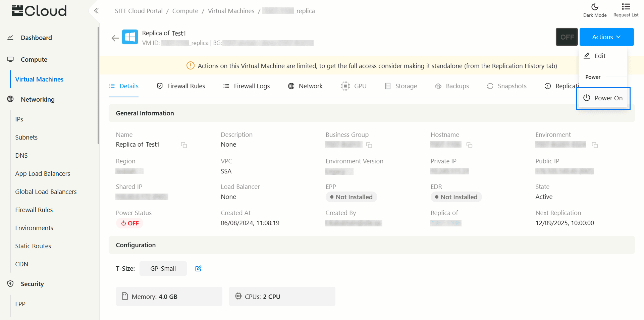Open the Request List icon
Image resolution: width=644 pixels, height=320 pixels.
pyautogui.click(x=626, y=10)
